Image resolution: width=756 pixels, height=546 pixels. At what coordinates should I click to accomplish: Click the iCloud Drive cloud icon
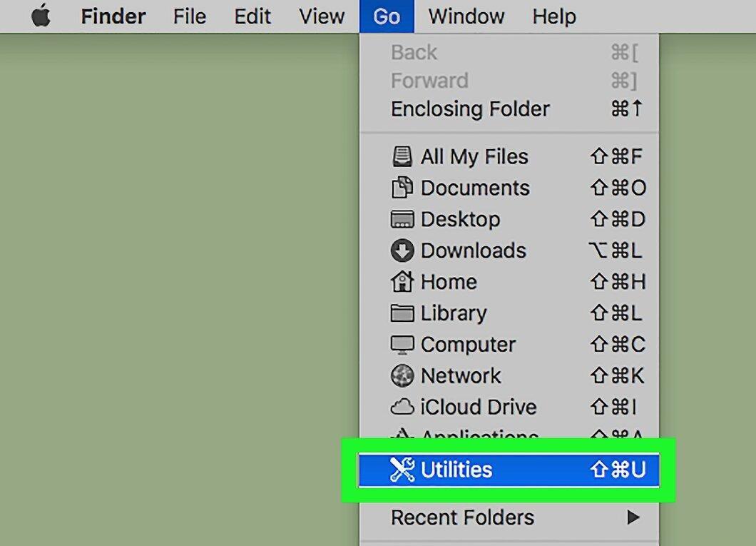pyautogui.click(x=402, y=407)
